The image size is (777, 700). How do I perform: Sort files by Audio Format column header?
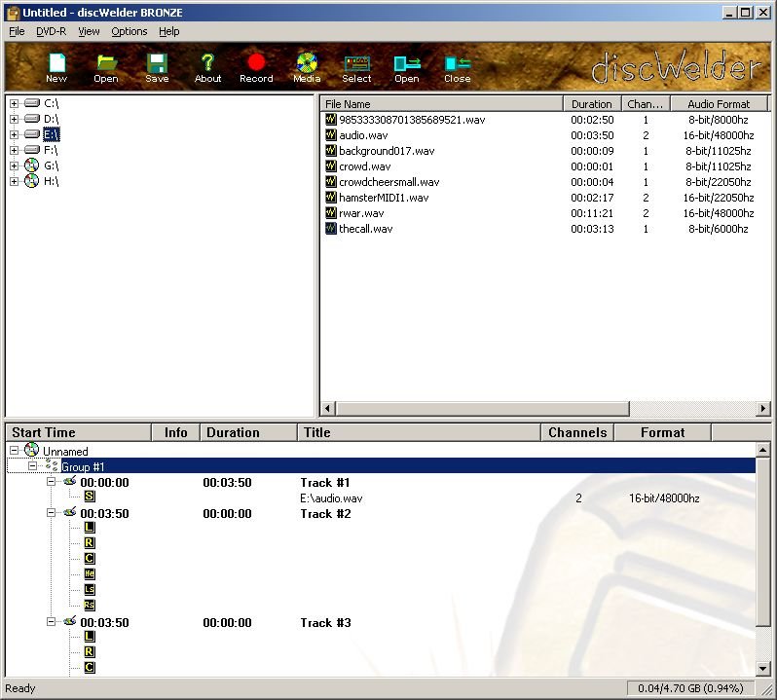[719, 104]
